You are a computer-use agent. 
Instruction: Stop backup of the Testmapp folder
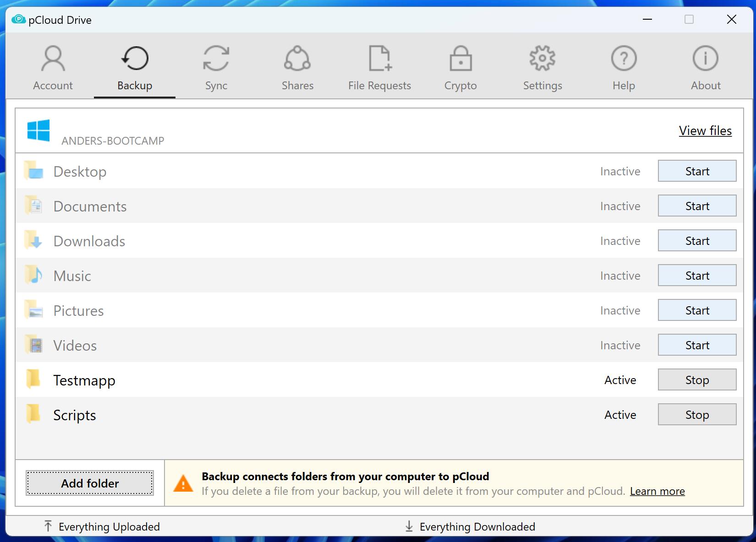coord(697,380)
